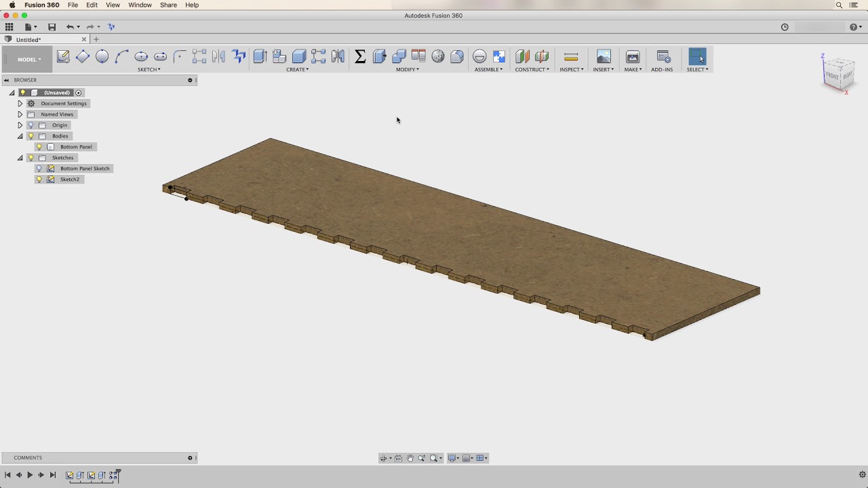Click the Press Pull modify icon
The image size is (868, 488).
coord(380,57)
